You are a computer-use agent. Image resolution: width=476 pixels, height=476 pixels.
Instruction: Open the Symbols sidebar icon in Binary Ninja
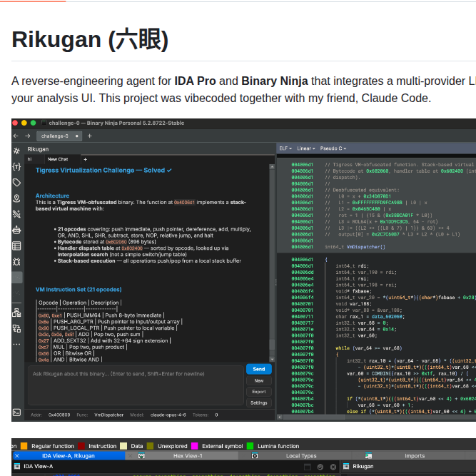[16, 151]
